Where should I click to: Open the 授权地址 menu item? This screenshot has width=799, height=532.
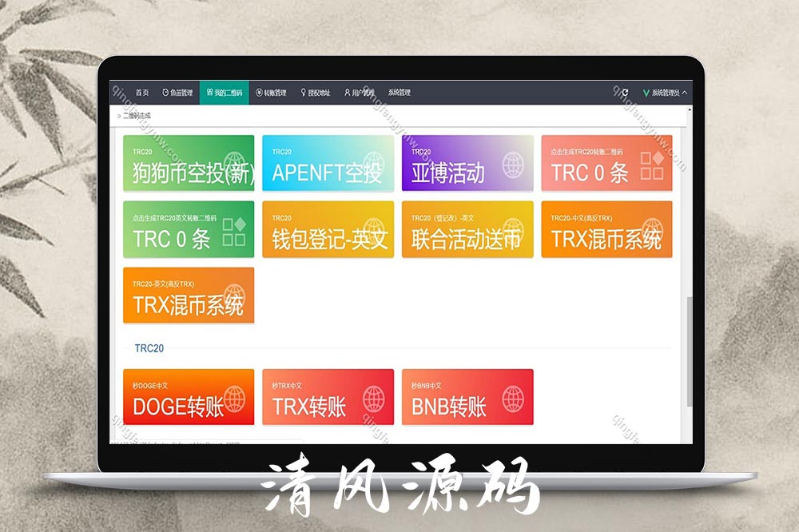click(316, 93)
